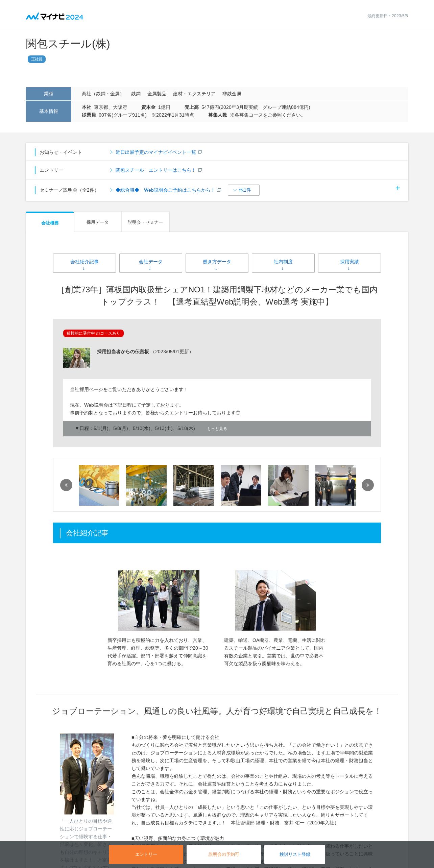Open the 他1件 dropdown
This screenshot has width=434, height=868.
click(244, 190)
